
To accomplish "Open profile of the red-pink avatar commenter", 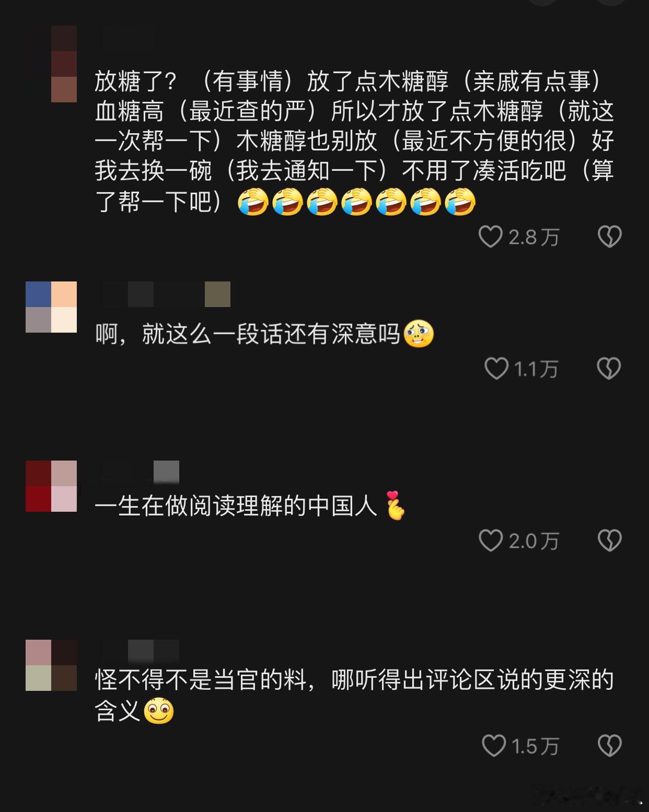I will 51,486.
